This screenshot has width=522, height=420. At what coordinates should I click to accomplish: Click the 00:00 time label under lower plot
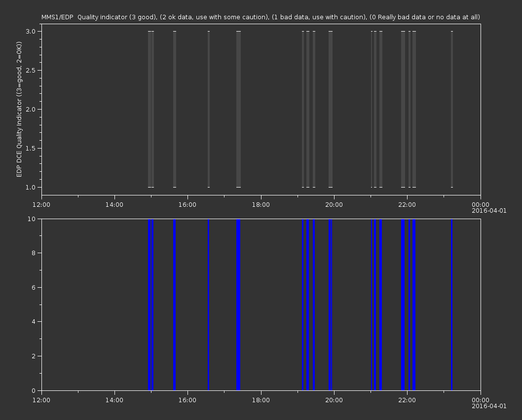click(481, 400)
